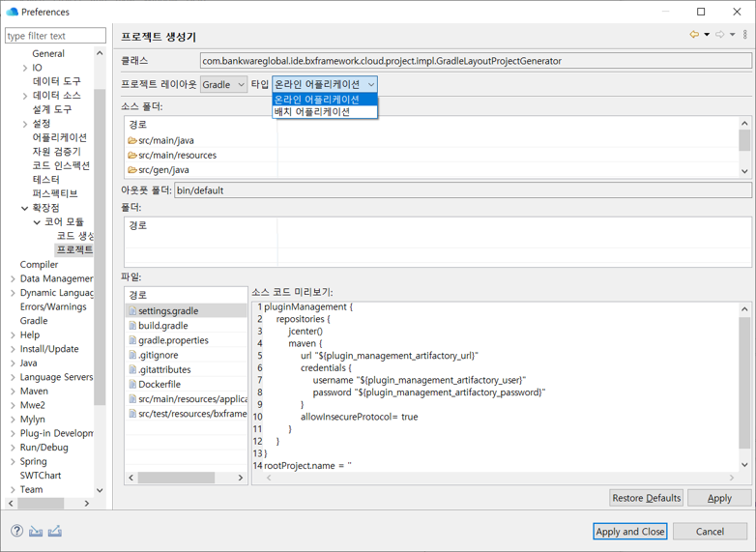Expand the Maven tree node
The image size is (756, 552).
pyautogui.click(x=13, y=391)
